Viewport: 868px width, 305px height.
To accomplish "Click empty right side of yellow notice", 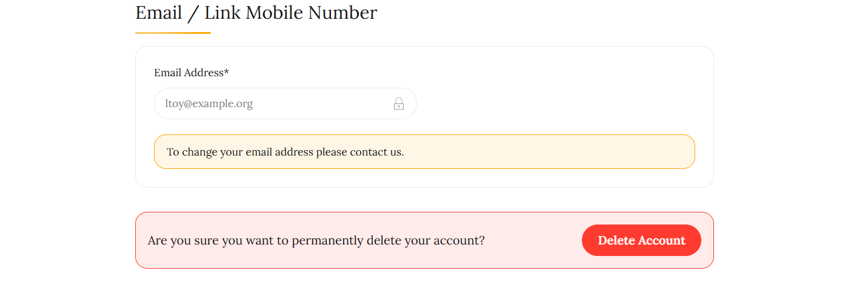I will 576,152.
